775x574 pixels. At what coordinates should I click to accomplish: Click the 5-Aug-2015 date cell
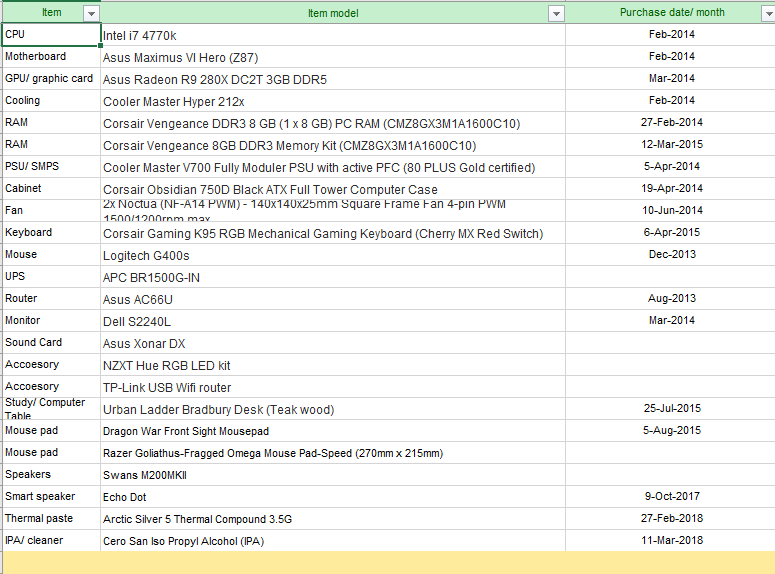pos(672,431)
